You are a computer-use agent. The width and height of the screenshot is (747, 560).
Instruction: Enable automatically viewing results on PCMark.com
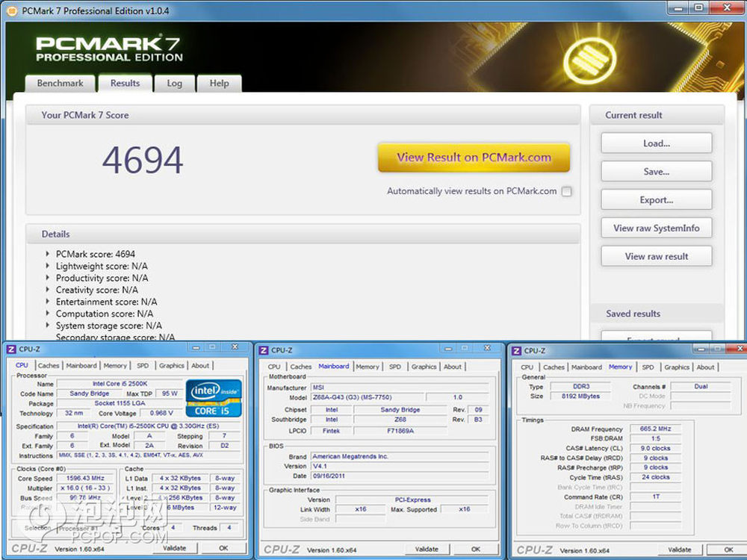pyautogui.click(x=566, y=191)
